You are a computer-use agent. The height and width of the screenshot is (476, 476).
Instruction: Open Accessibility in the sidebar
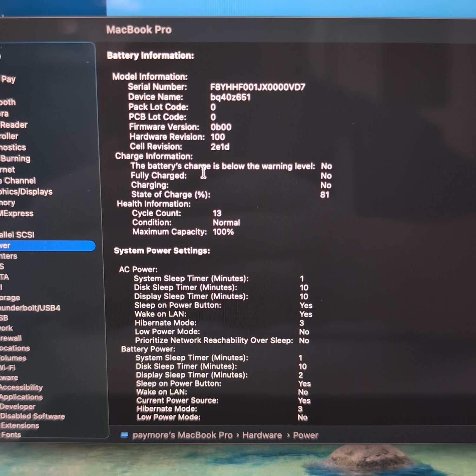tap(21, 387)
